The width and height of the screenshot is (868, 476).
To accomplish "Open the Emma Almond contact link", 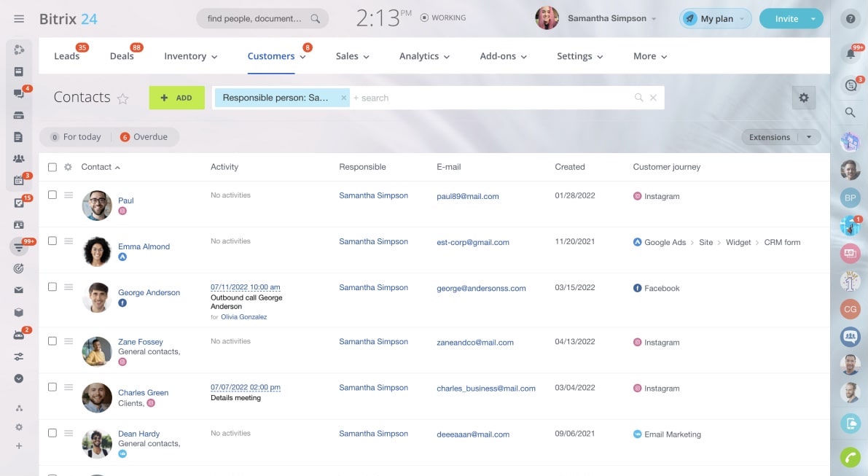I will (144, 246).
